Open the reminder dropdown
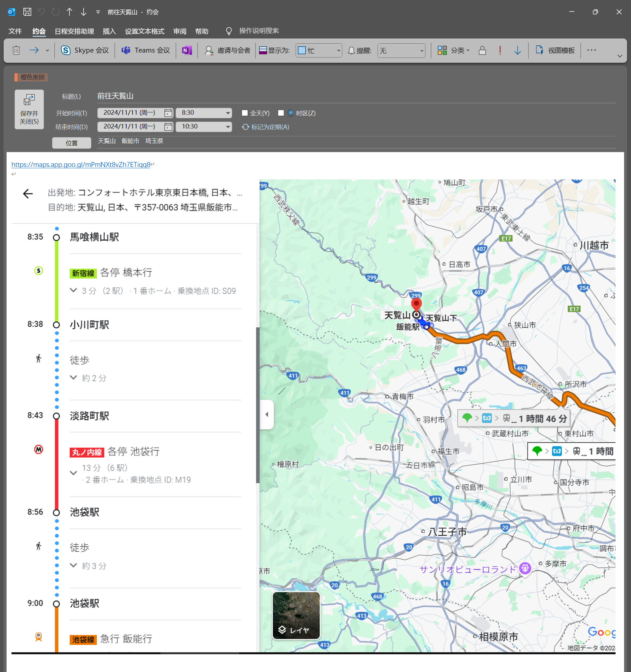 (x=421, y=51)
